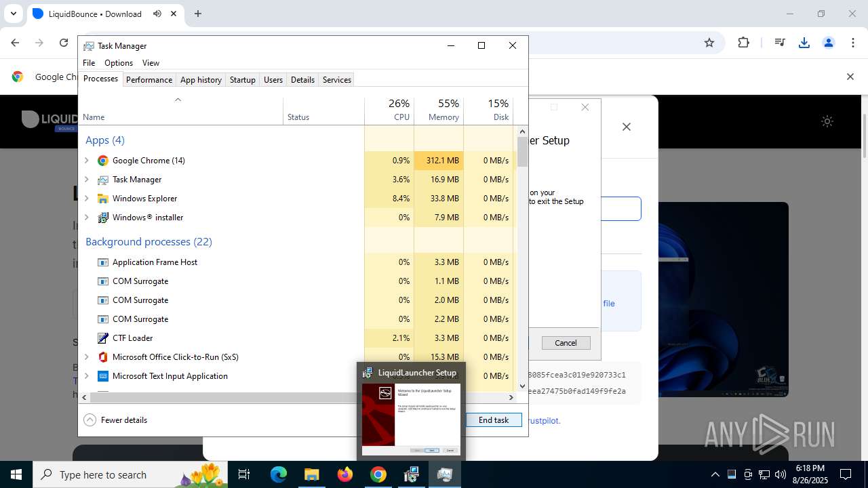868x488 pixels.
Task: Open the Chrome three-dot menu
Action: [x=853, y=43]
